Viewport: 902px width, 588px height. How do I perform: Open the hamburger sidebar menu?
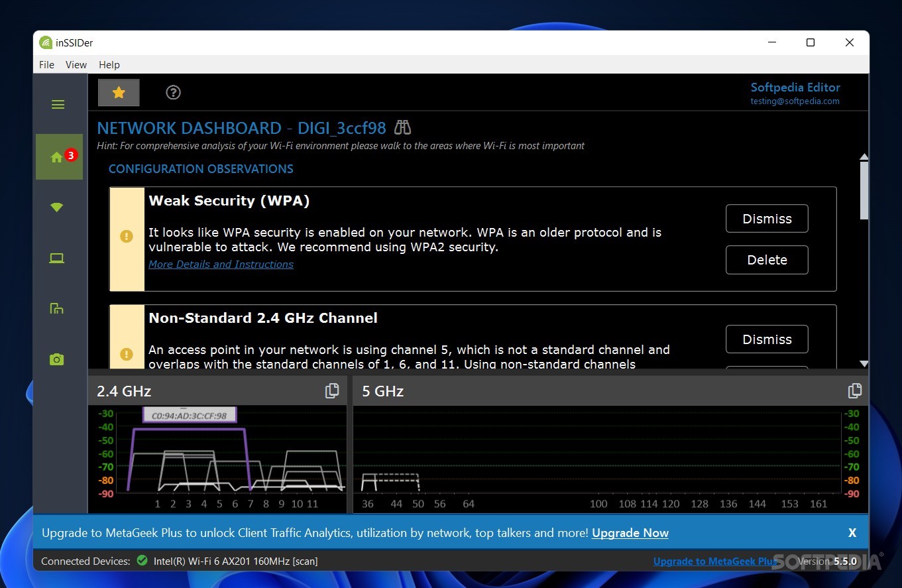pyautogui.click(x=58, y=105)
